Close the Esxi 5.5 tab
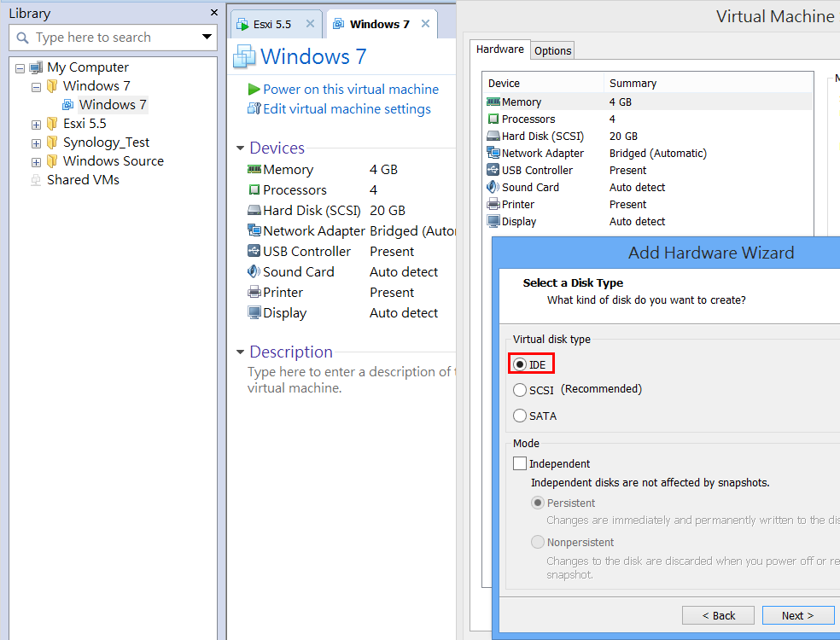 tap(310, 24)
